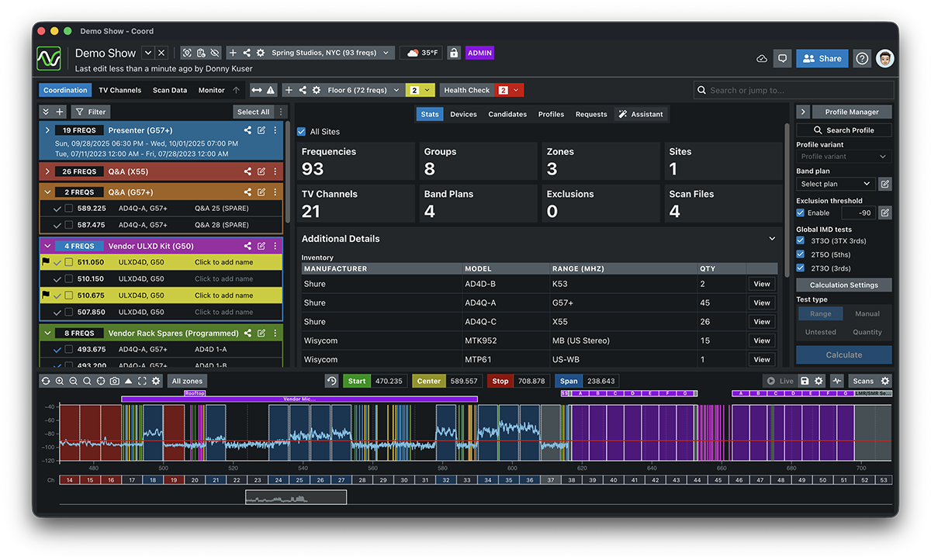Click the lock icon next to ADMIN
Viewport: 931px width, 560px height.
453,54
